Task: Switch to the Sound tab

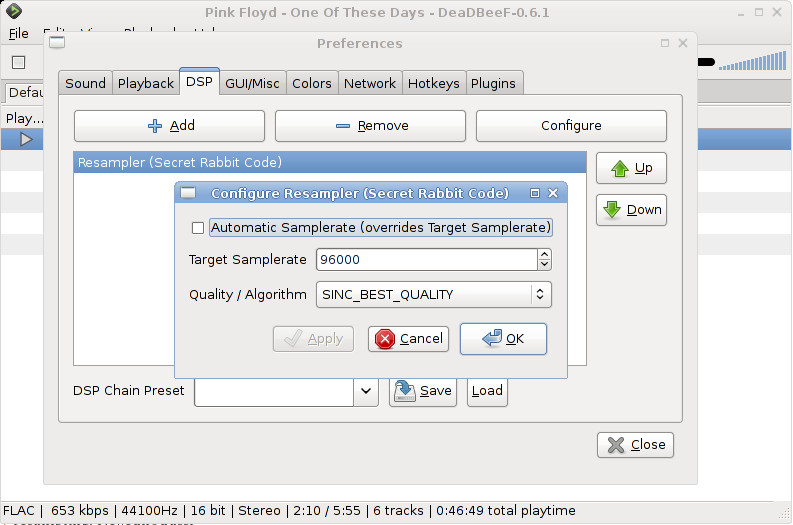Action: pos(85,83)
